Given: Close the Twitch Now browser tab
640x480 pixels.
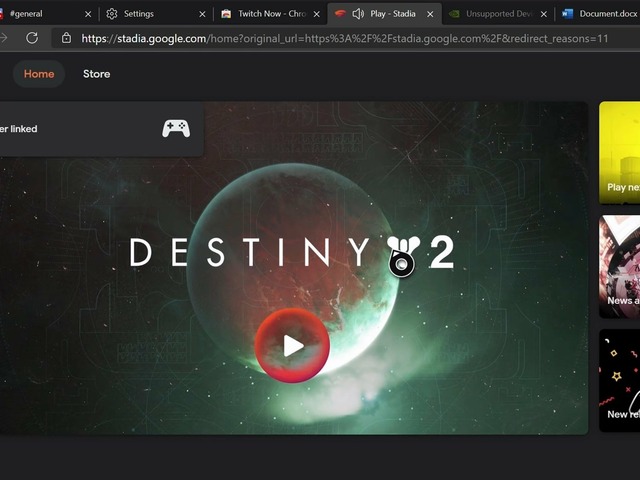Looking at the screenshot, I should tap(317, 14).
